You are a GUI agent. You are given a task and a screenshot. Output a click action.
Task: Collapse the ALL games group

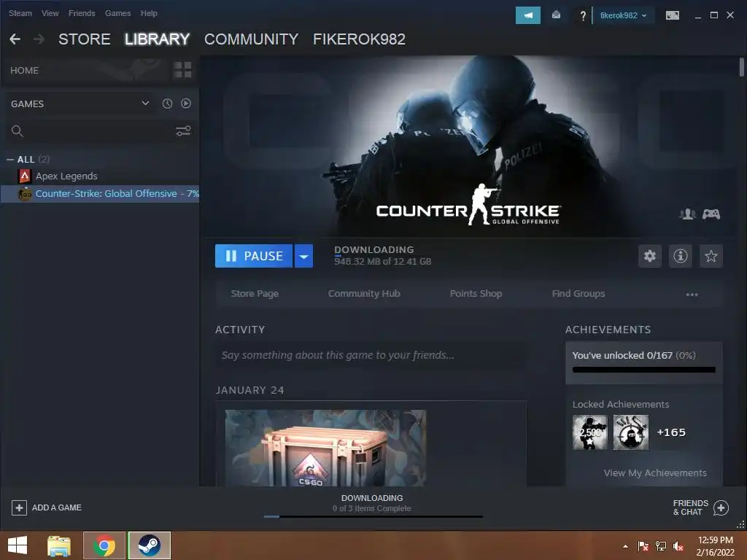(x=10, y=160)
